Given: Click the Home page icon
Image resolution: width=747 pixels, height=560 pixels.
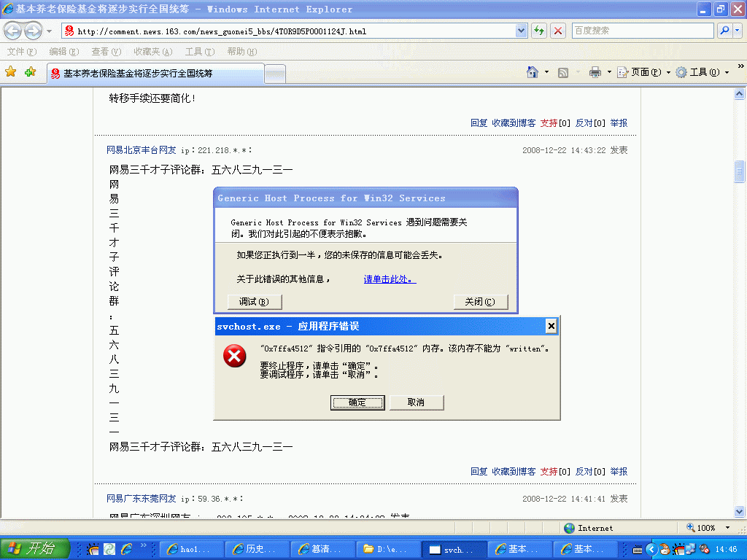Looking at the screenshot, I should pyautogui.click(x=532, y=72).
